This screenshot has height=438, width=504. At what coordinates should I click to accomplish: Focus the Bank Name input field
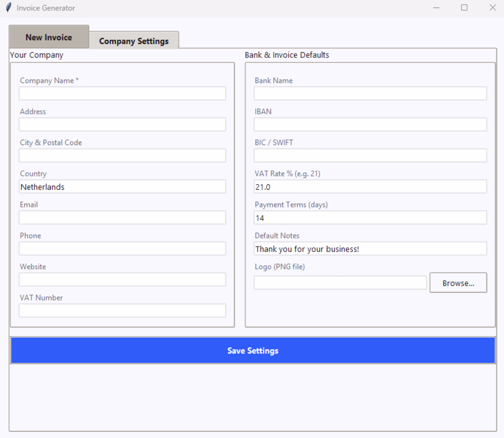pyautogui.click(x=370, y=94)
